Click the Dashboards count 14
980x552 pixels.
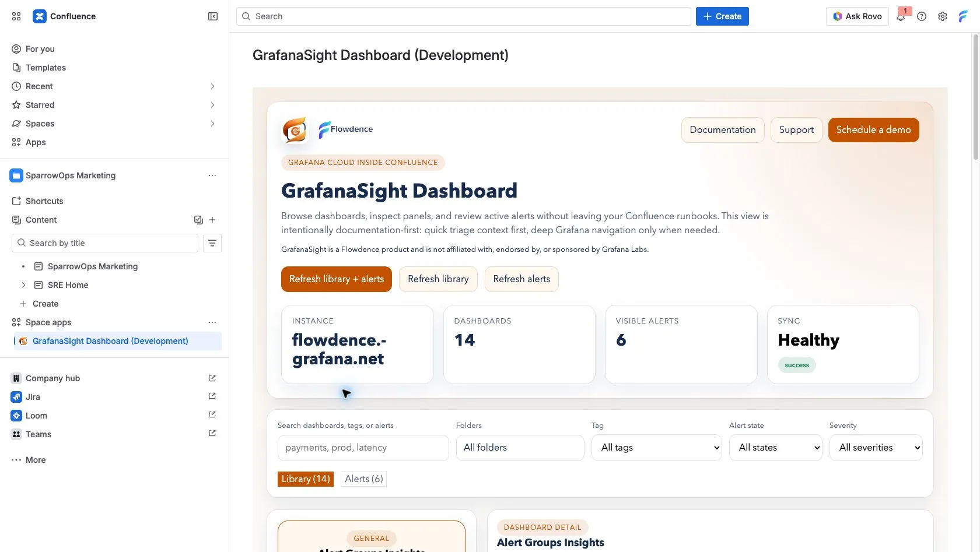coord(465,340)
